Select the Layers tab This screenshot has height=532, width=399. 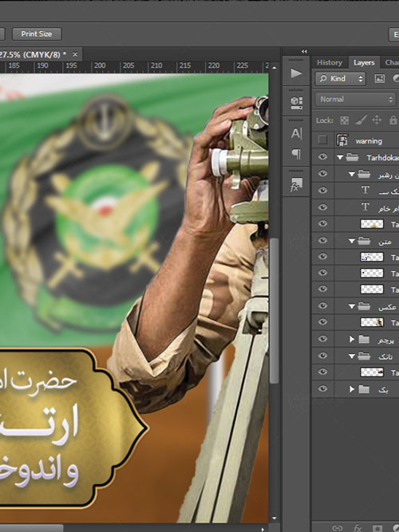364,63
